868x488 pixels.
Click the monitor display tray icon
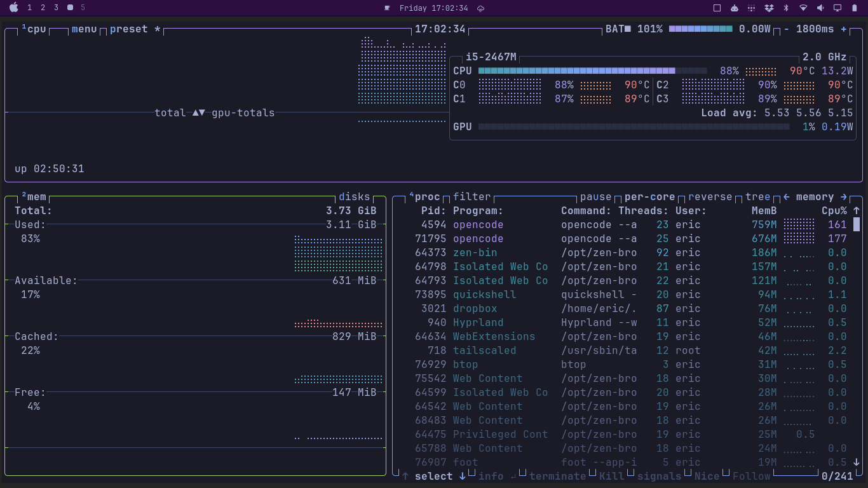pyautogui.click(x=837, y=8)
